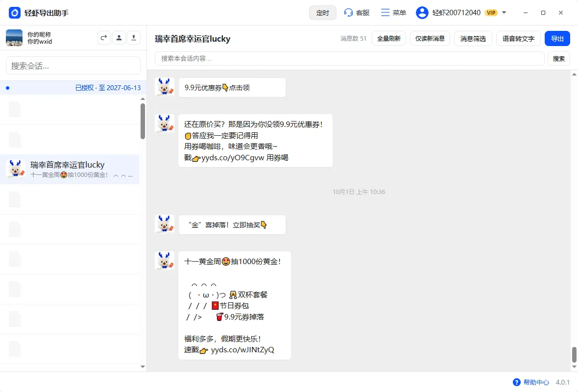Click sender avatar beside “金”喜掉落 message
Image resolution: width=578 pixels, height=392 pixels.
[x=165, y=224]
